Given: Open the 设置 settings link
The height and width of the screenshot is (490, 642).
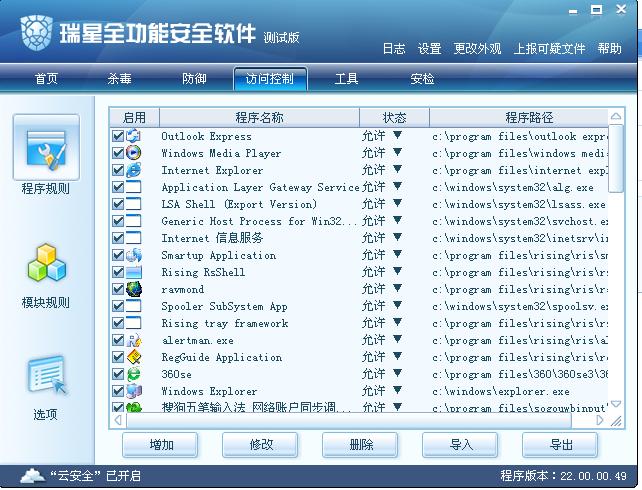Looking at the screenshot, I should tap(430, 49).
